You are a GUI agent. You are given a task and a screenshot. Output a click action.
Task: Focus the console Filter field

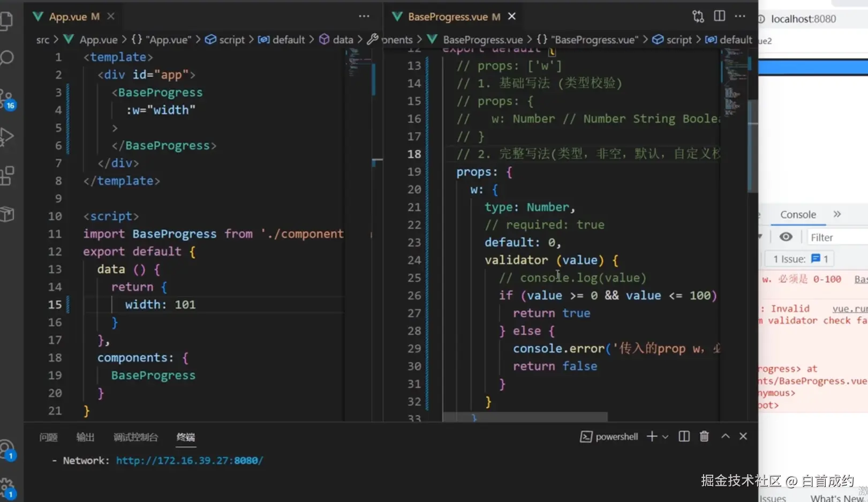pos(837,237)
